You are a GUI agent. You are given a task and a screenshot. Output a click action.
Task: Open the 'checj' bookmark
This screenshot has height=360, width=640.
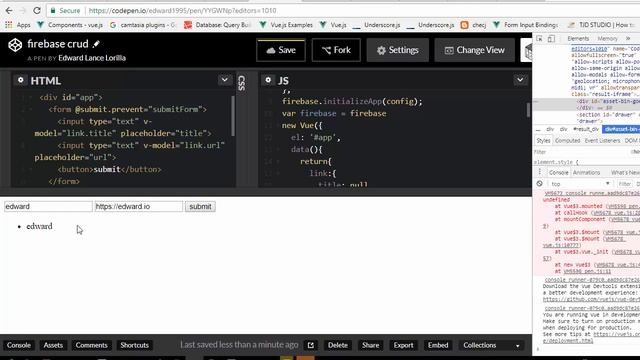pos(473,25)
